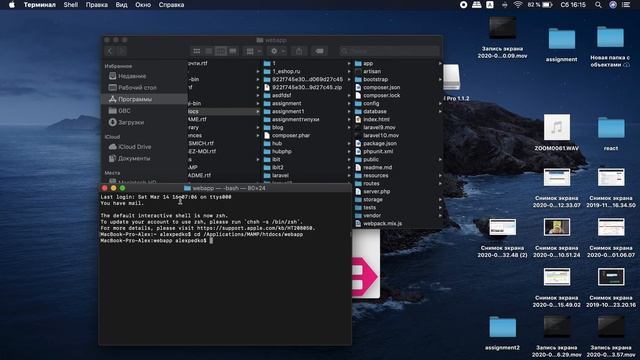Image resolution: width=640 pixels, height=360 pixels.
Task: Click the battery status in menu bar
Action: pyautogui.click(x=540, y=5)
